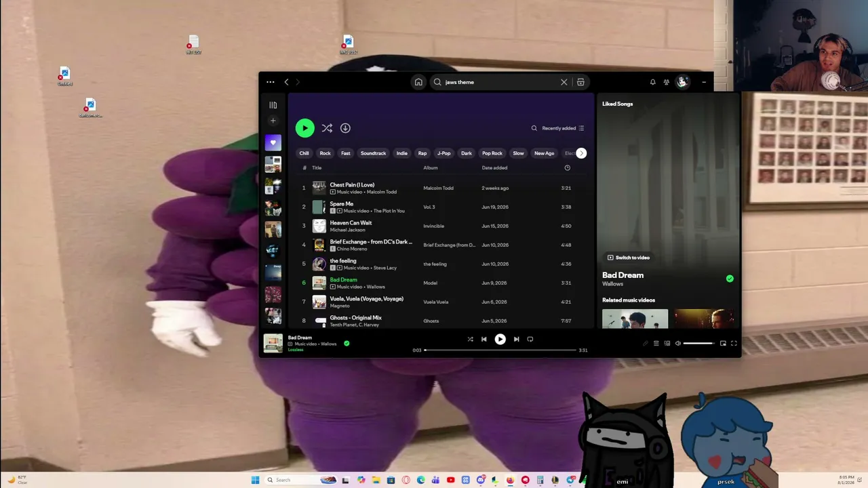Toggle liked checkmark in the player bar

tap(347, 344)
